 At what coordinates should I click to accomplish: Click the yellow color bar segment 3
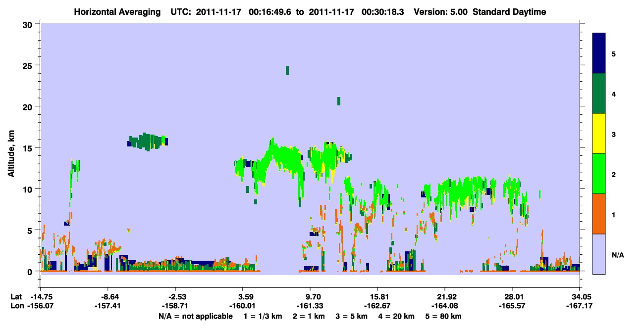tap(599, 134)
